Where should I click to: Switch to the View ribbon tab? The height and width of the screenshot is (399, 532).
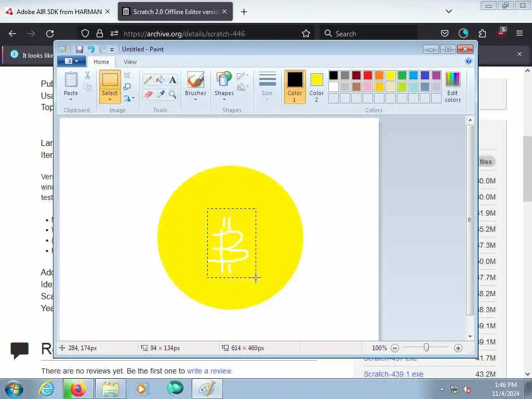tap(130, 62)
